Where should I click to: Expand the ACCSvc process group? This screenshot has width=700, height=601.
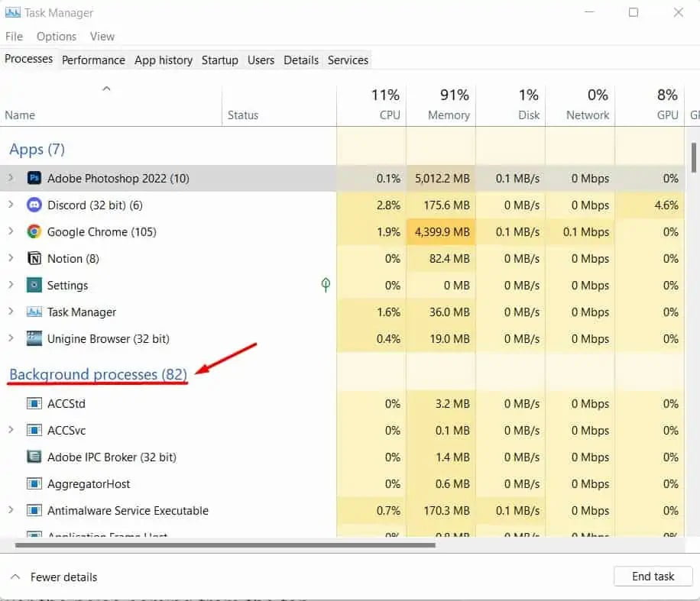[x=11, y=430]
